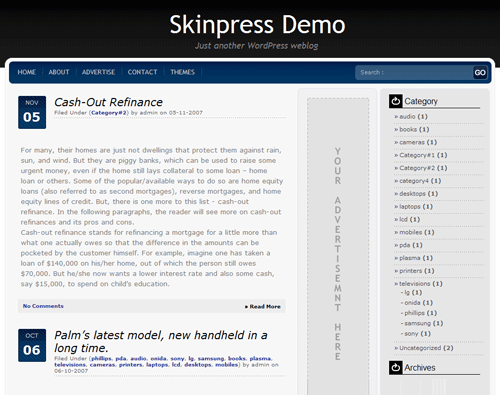Click the cameras tag under Palm's post
The width and height of the screenshot is (500, 395).
pyautogui.click(x=102, y=365)
